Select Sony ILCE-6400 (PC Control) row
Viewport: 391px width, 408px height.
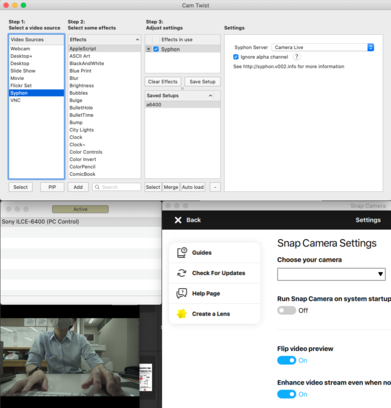click(81, 222)
